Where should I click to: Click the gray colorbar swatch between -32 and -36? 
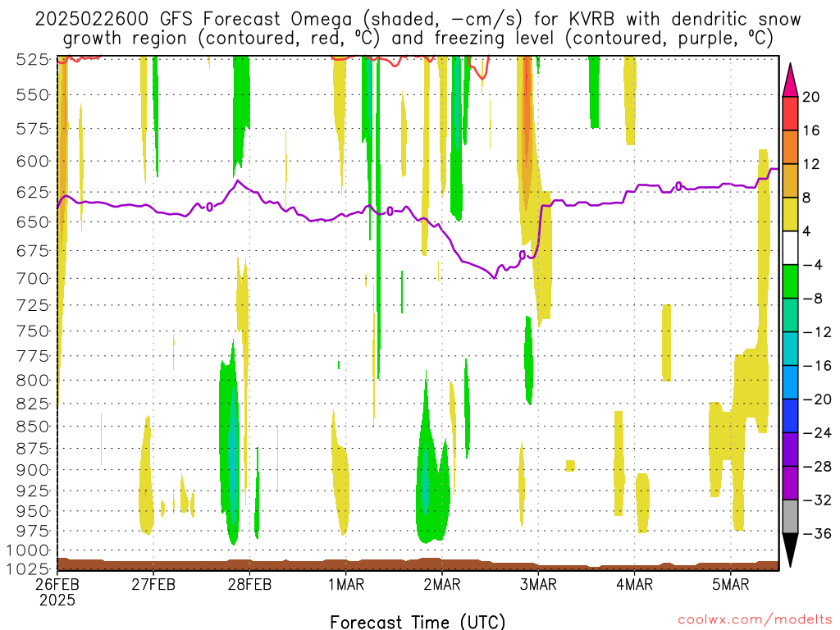click(x=790, y=517)
